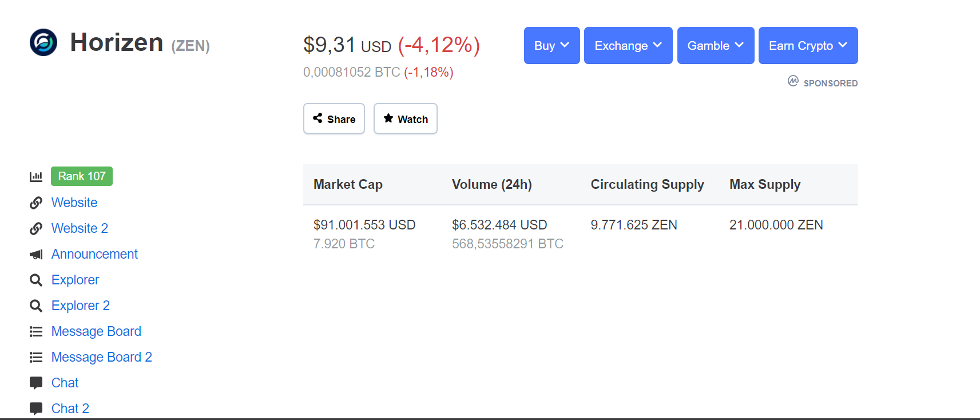980x420 pixels.
Task: Click the CoinMarketCap sponsored icon
Action: pos(793,81)
